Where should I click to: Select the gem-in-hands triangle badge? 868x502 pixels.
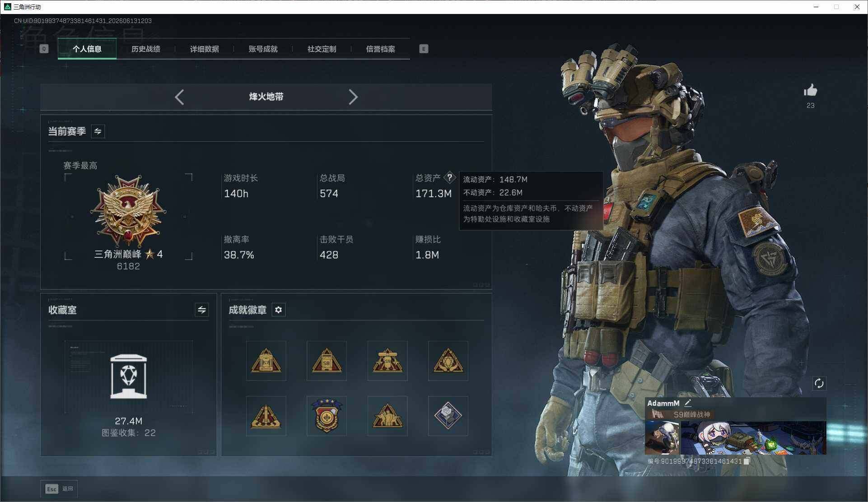pos(448,361)
